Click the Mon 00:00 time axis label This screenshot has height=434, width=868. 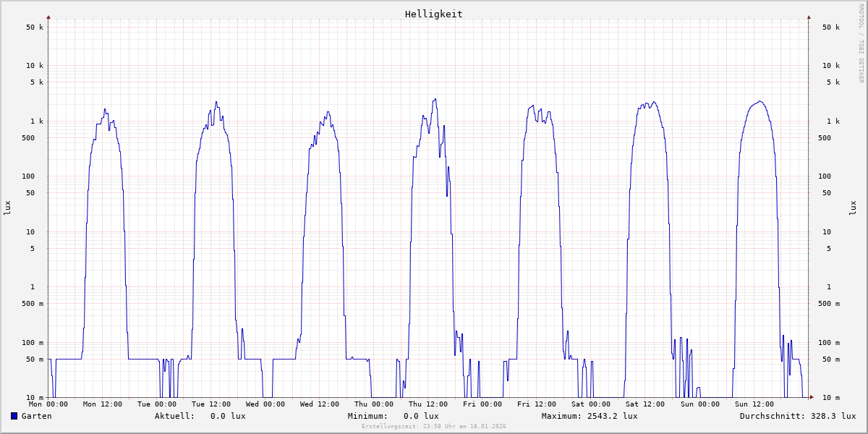[x=48, y=404]
